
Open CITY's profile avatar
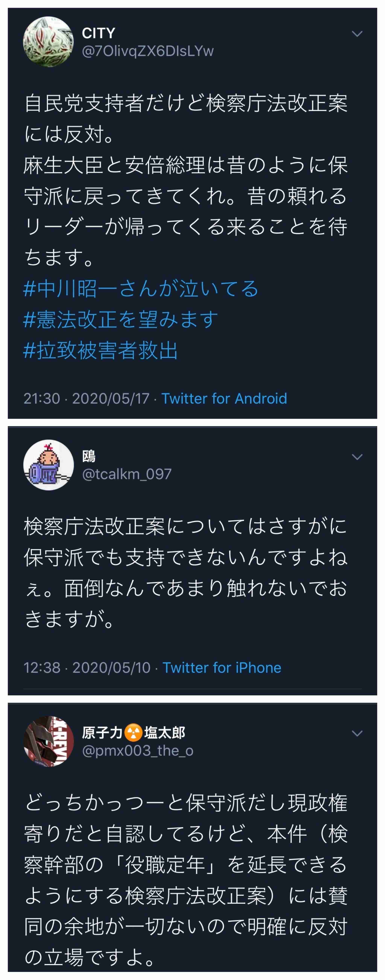pyautogui.click(x=48, y=42)
